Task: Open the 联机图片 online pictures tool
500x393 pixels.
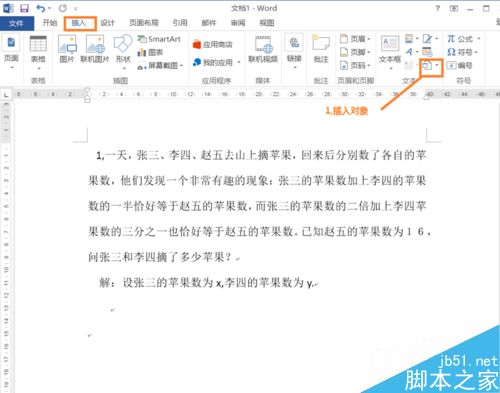Action: pos(95,49)
